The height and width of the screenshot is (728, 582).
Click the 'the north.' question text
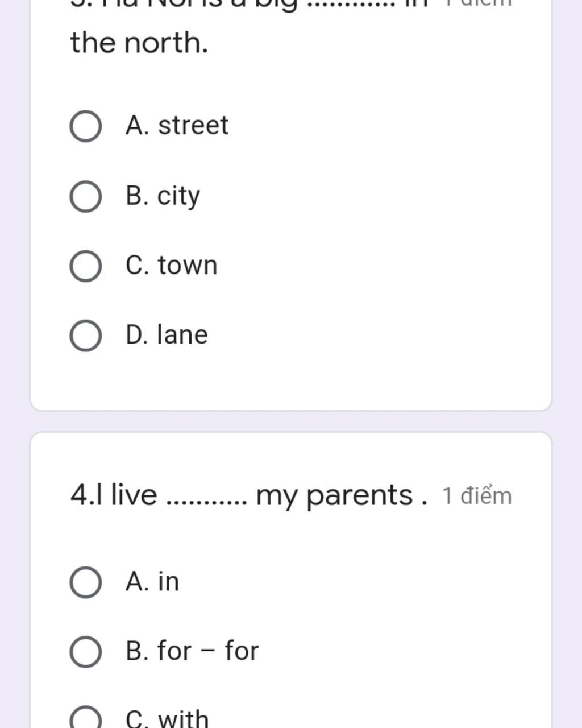[x=139, y=43]
